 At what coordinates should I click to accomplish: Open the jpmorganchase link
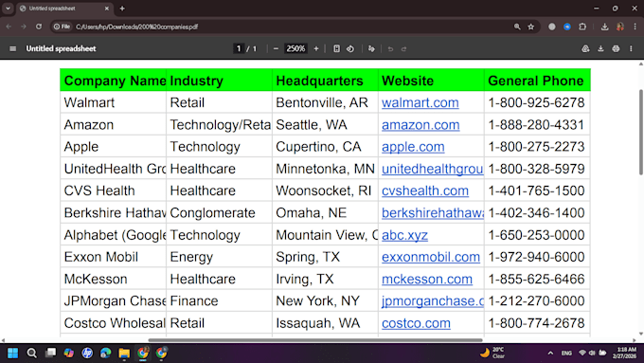pyautogui.click(x=433, y=301)
